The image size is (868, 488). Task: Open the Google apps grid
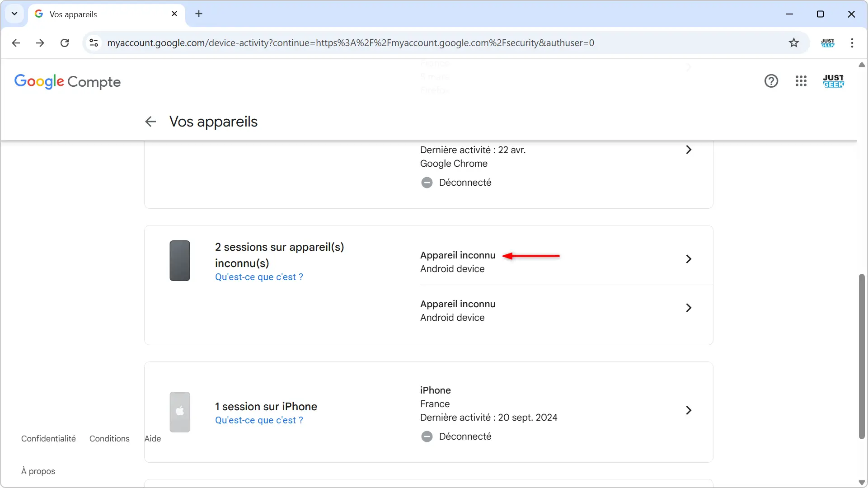click(x=801, y=81)
